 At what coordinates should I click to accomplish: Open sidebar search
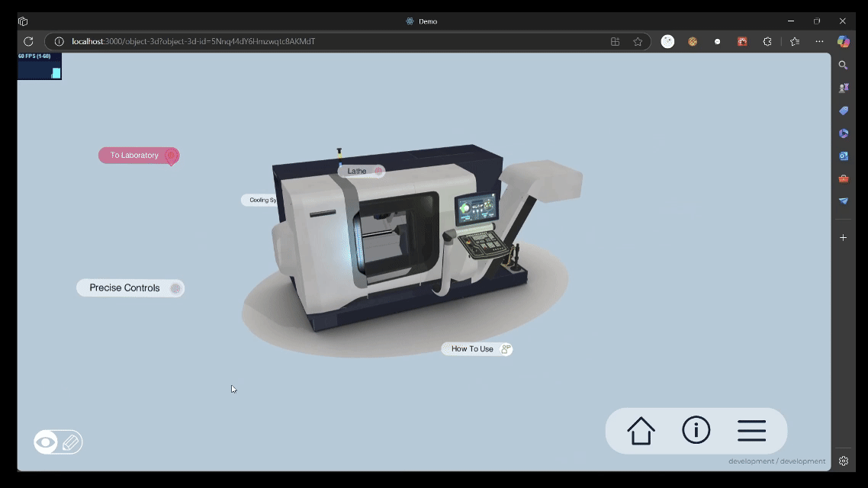(843, 66)
